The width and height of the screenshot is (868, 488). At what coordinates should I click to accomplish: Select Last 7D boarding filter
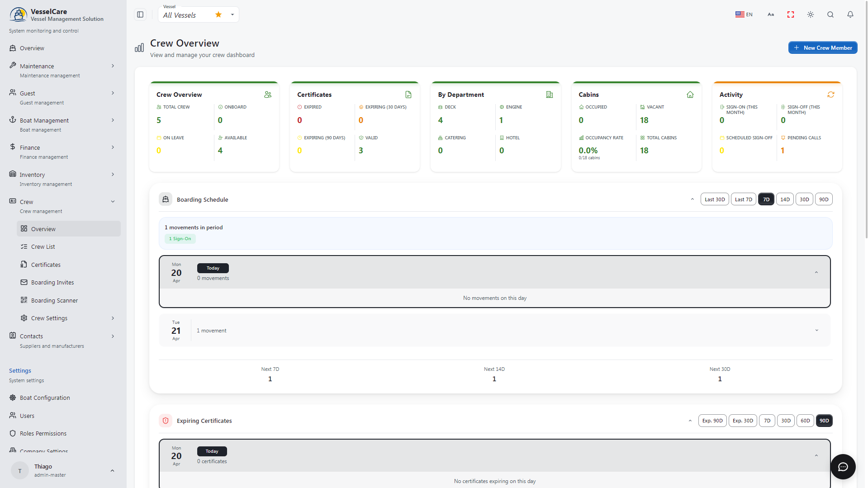[744, 199]
